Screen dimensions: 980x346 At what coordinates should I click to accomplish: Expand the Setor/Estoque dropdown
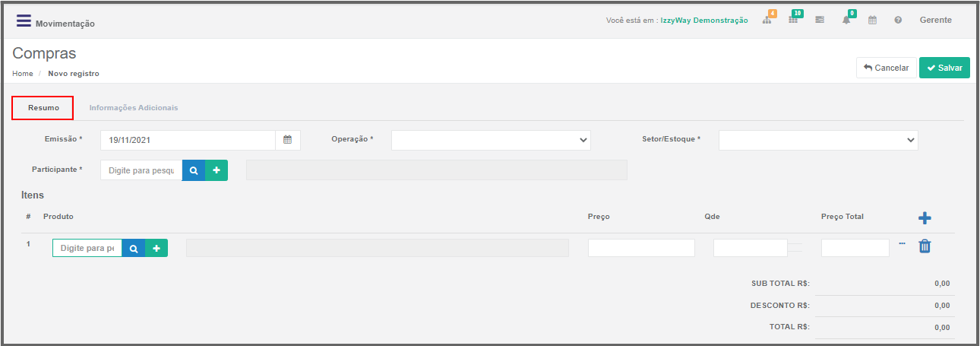[x=818, y=140]
